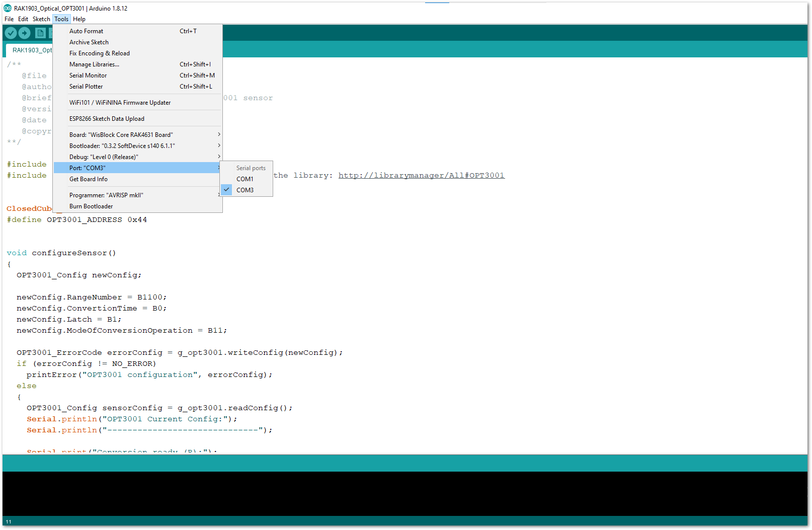Open the Sketch menu
This screenshot has height=530, width=812.
41,19
